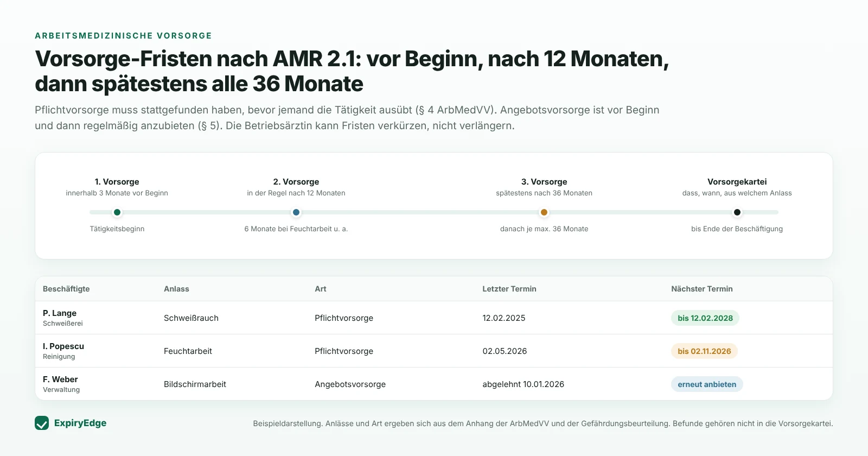Select employee P. Lange
This screenshot has width=868, height=456.
coord(60,313)
